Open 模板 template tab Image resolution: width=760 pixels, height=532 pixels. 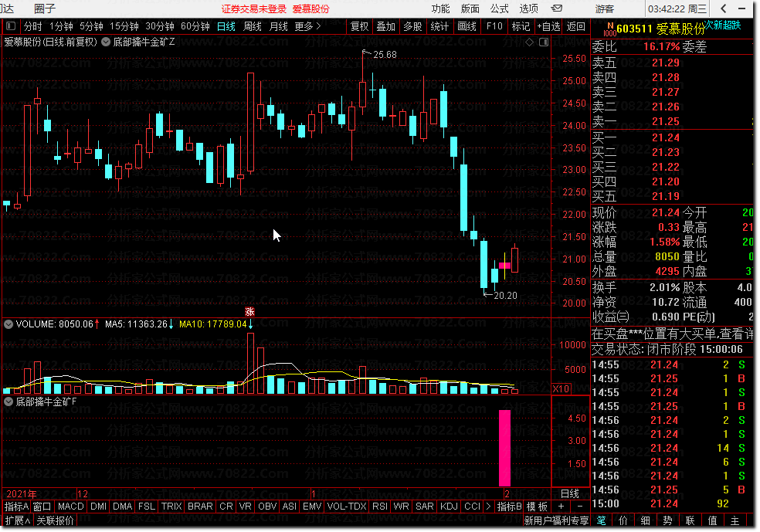[x=537, y=507]
